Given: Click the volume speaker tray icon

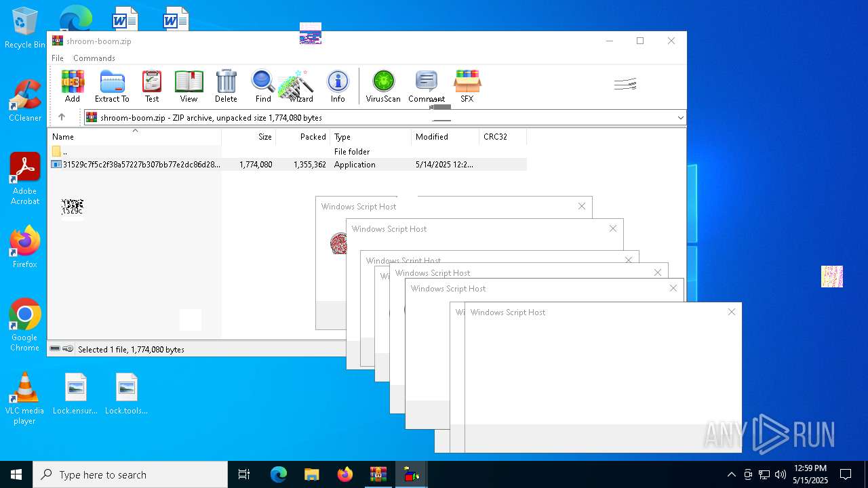Looking at the screenshot, I should (x=781, y=474).
